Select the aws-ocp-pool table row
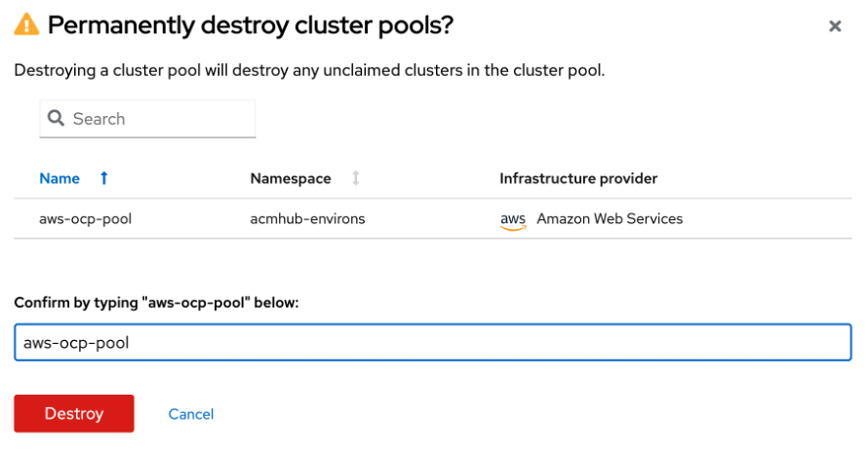 click(x=433, y=219)
